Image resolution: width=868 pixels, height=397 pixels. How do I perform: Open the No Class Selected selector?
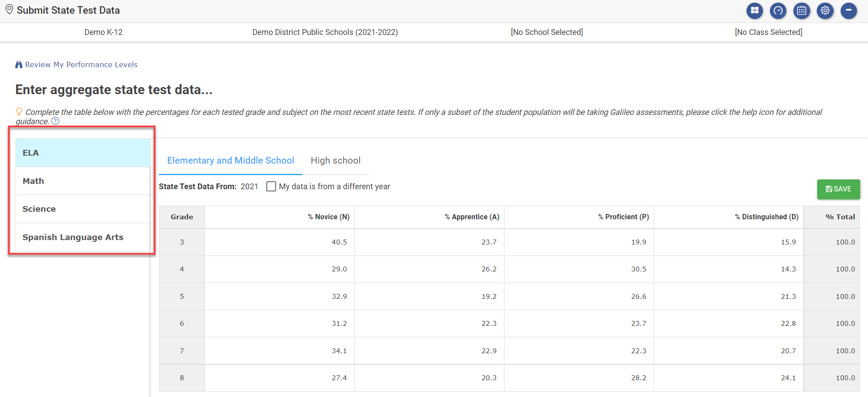[768, 32]
